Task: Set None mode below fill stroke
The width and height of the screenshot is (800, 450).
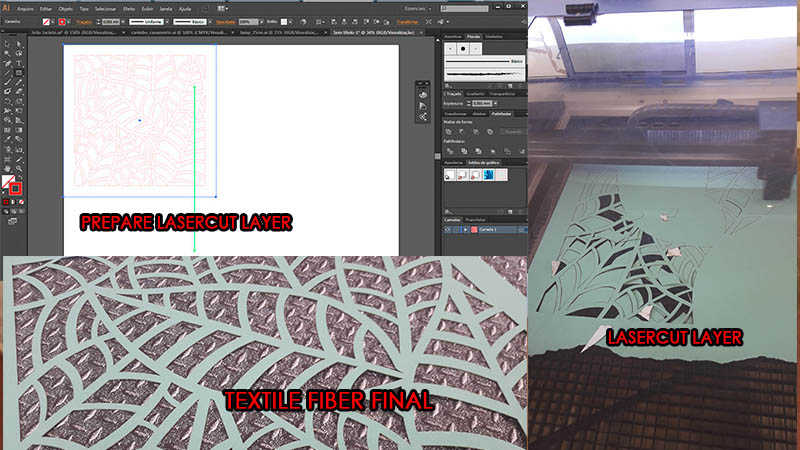Action: click(21, 202)
